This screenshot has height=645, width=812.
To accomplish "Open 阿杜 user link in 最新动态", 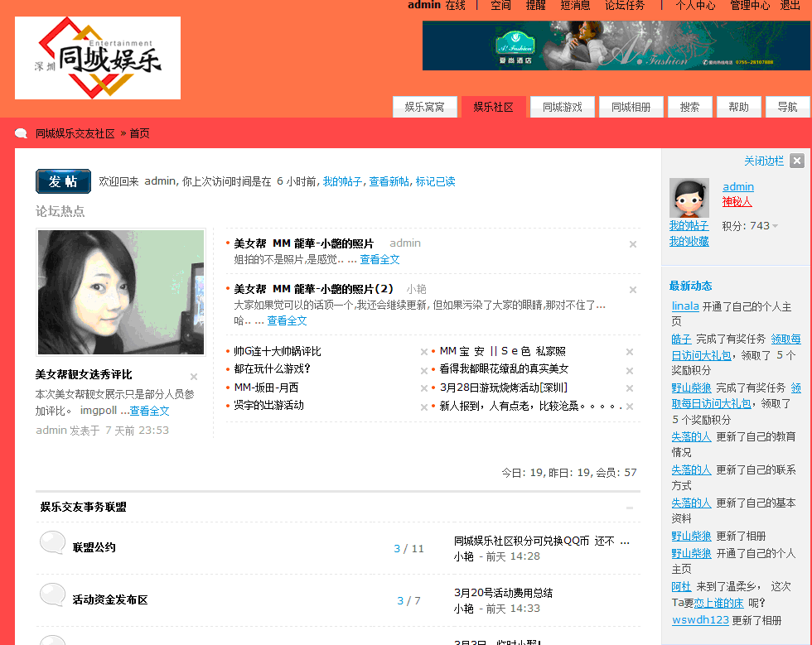I will (x=681, y=586).
